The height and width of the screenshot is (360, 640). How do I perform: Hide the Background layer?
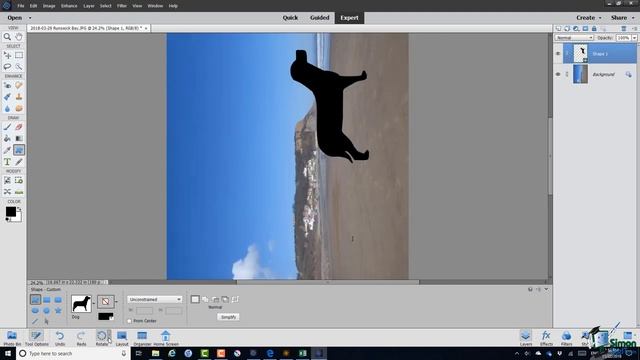point(558,74)
